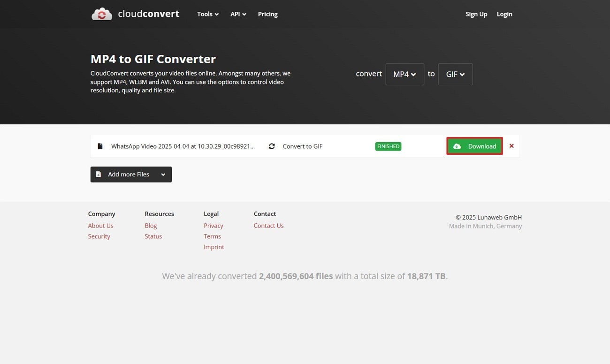The image size is (610, 364).
Task: Click the Resources footer heading
Action: click(x=160, y=214)
